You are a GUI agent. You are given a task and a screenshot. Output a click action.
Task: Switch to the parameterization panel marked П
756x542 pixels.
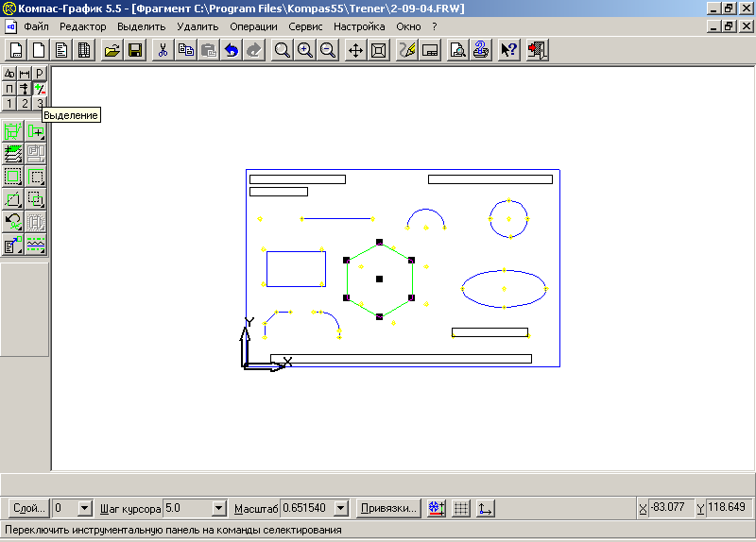9,89
